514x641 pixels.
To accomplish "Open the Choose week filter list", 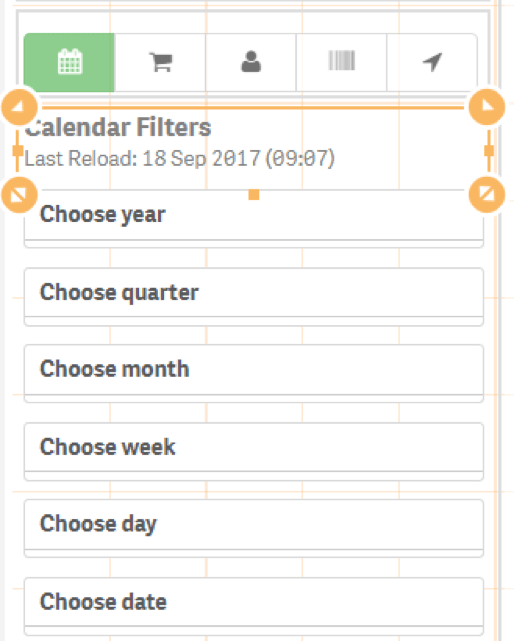I will (254, 452).
